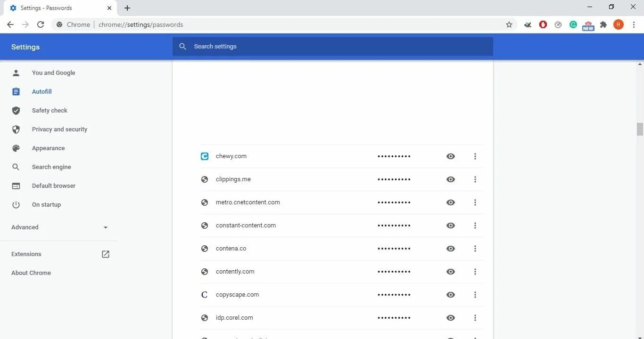
Task: Open the profile avatar menu
Action: tap(619, 24)
